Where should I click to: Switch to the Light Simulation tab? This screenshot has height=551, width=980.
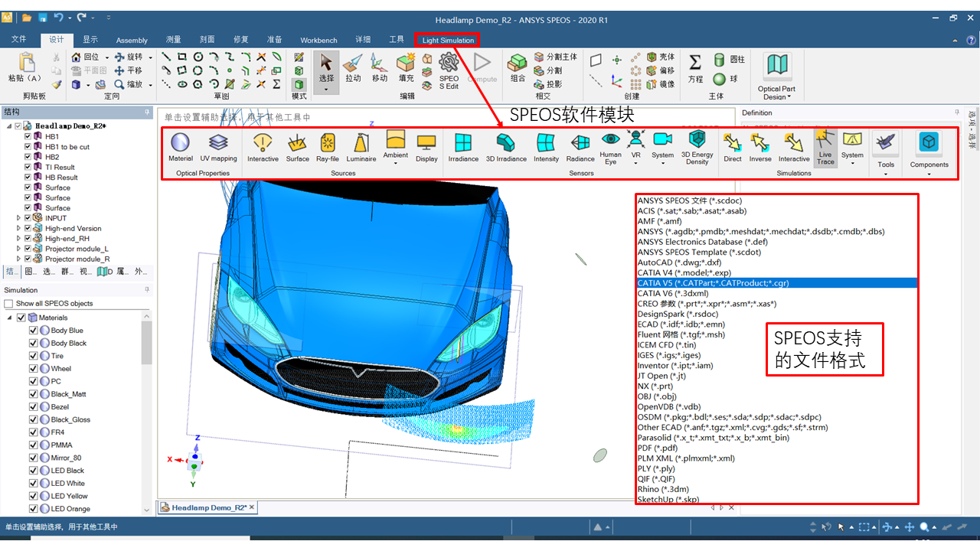tap(449, 40)
